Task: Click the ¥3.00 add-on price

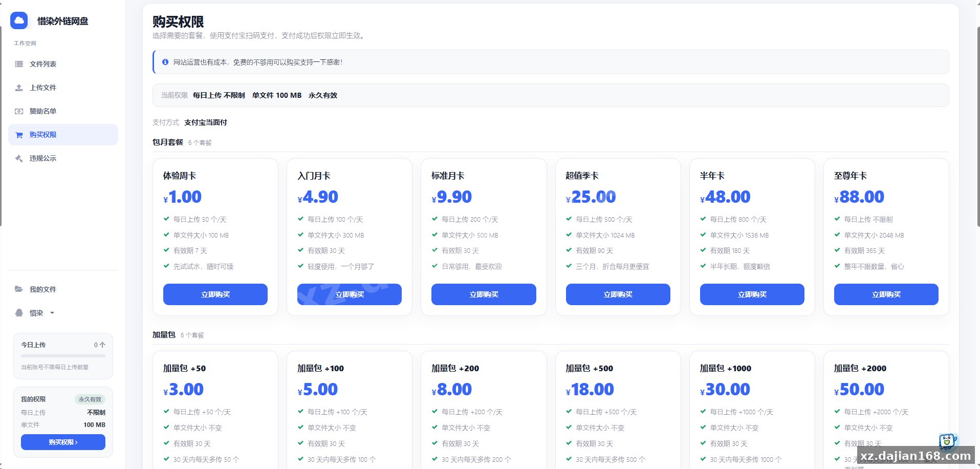Action: click(x=183, y=390)
